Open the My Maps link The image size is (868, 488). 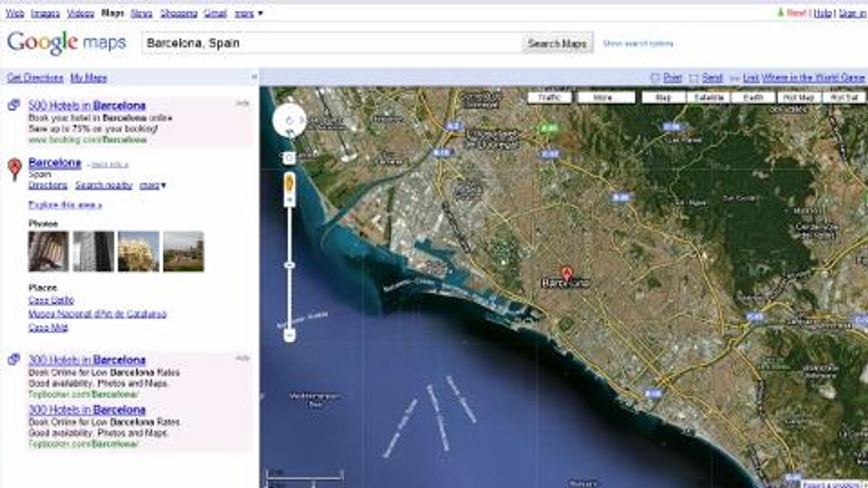click(x=89, y=78)
